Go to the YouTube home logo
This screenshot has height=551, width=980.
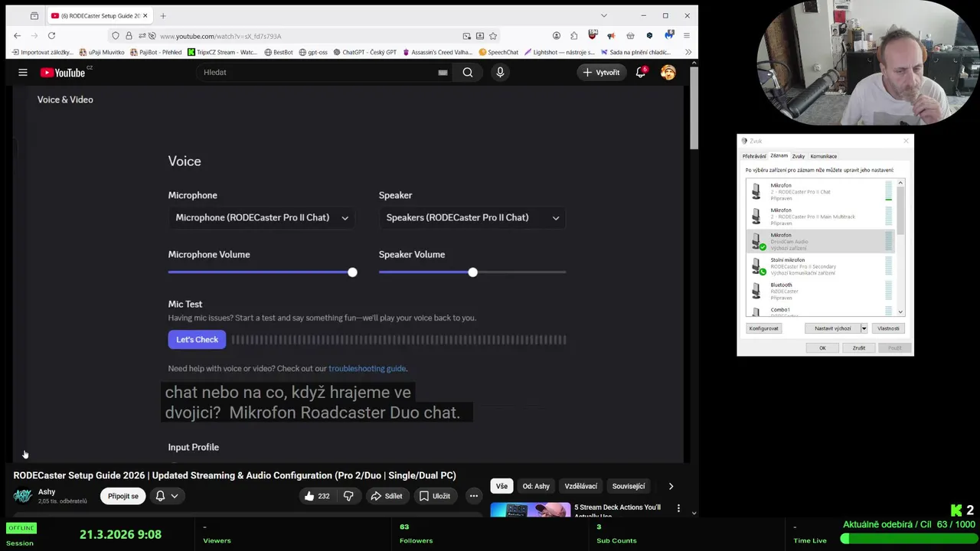[63, 72]
